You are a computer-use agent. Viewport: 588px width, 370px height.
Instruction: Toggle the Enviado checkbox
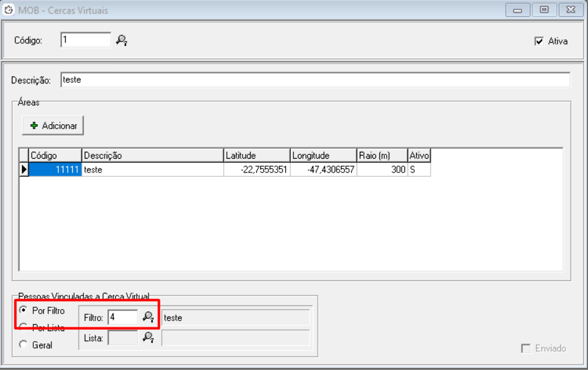(x=526, y=348)
